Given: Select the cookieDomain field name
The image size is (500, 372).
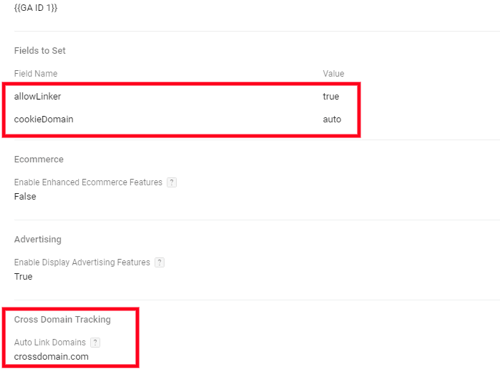Looking at the screenshot, I should tap(44, 119).
